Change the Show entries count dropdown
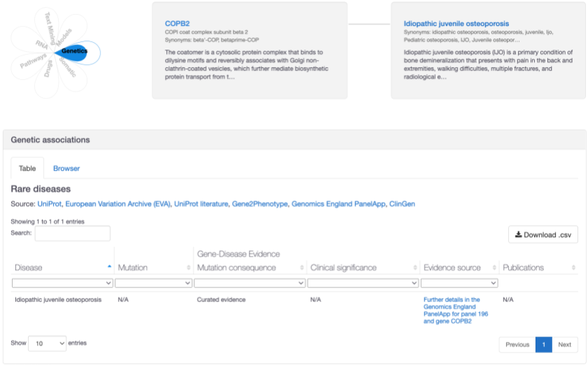Image resolution: width=588 pixels, height=365 pixels. pos(48,343)
